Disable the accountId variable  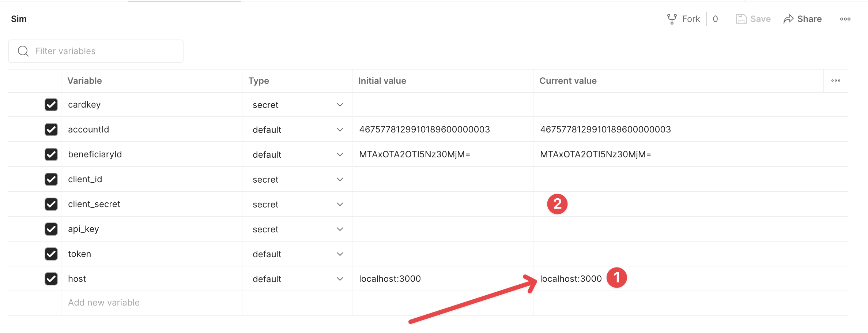51,130
